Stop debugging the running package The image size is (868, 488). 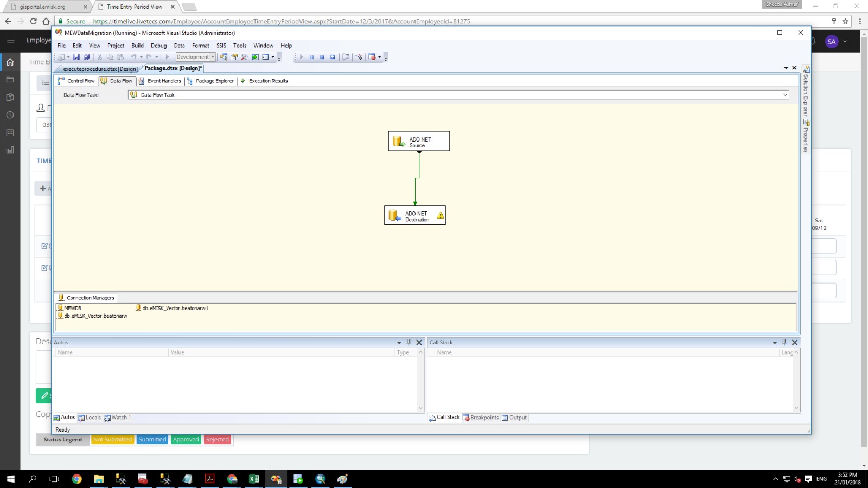pyautogui.click(x=322, y=57)
